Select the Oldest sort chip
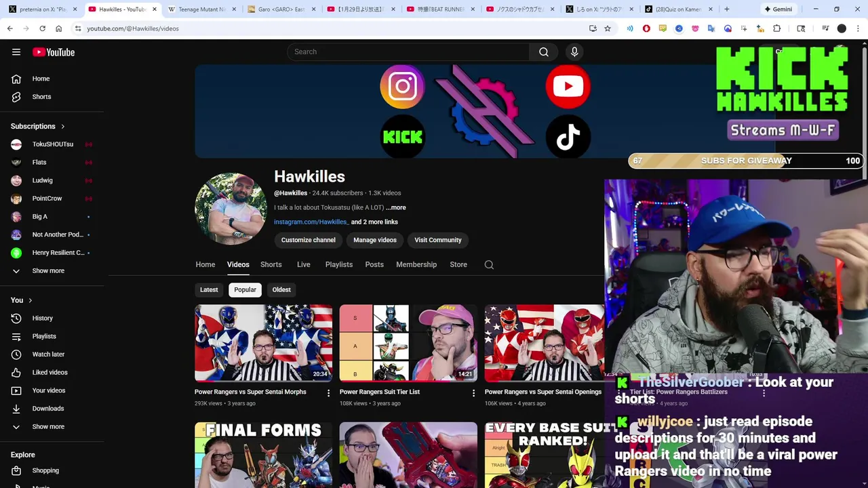The image size is (868, 488). coord(281,289)
